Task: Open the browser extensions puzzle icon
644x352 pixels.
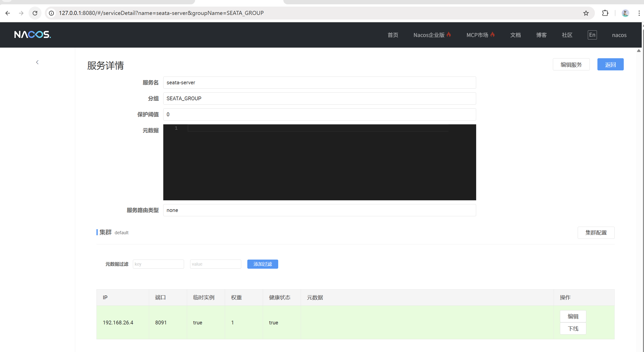Action: (x=605, y=13)
